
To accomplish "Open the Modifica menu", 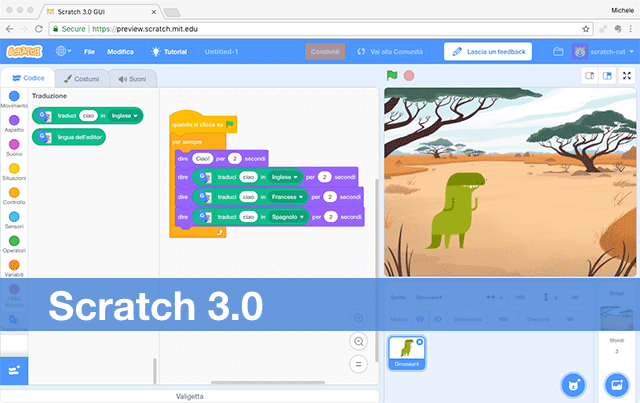I will (x=120, y=52).
